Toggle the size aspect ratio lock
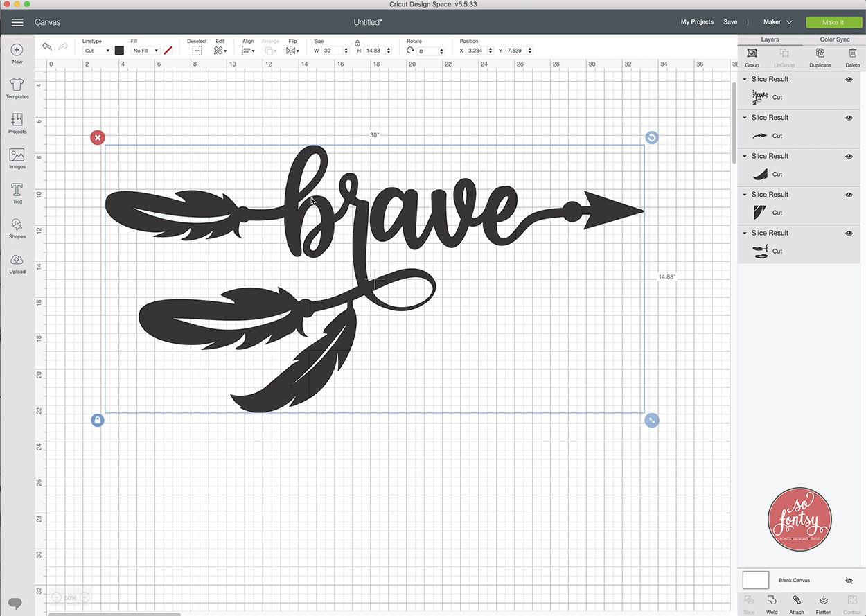Image resolution: width=866 pixels, height=616 pixels. tap(357, 43)
